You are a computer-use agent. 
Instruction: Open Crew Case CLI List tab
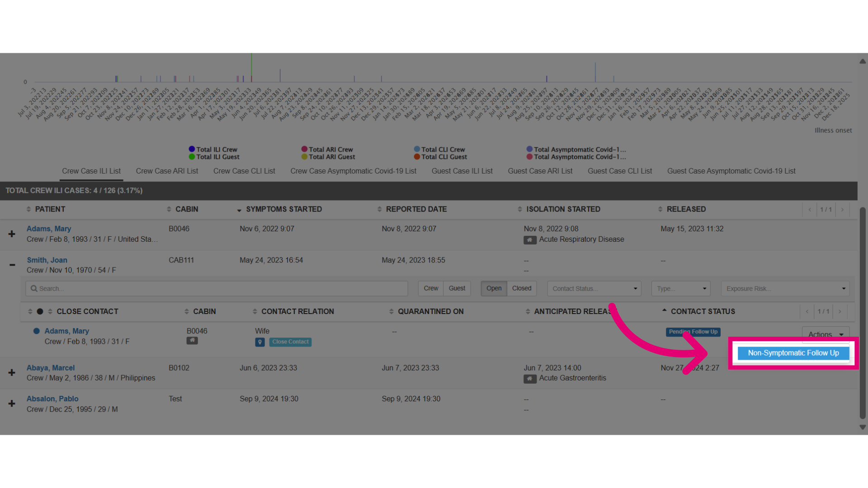click(244, 171)
